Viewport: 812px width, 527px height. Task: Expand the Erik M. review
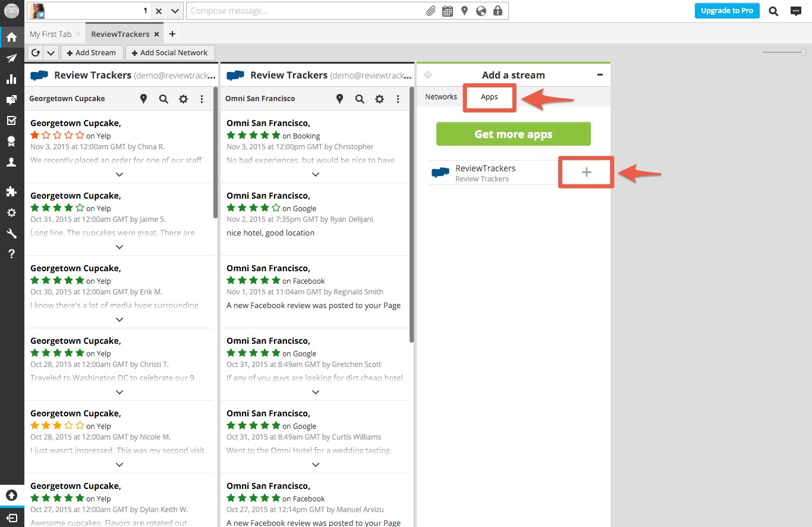point(119,319)
